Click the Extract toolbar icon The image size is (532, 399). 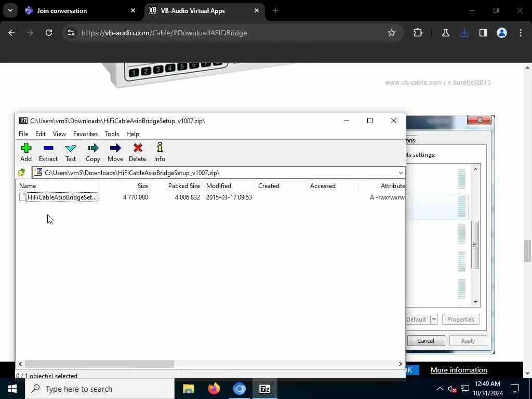[48, 152]
